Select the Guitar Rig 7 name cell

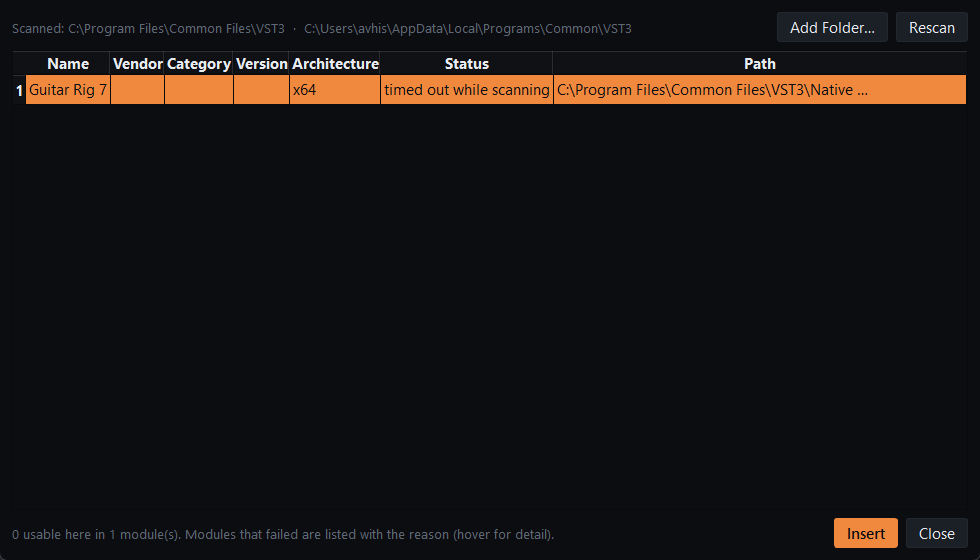point(68,90)
